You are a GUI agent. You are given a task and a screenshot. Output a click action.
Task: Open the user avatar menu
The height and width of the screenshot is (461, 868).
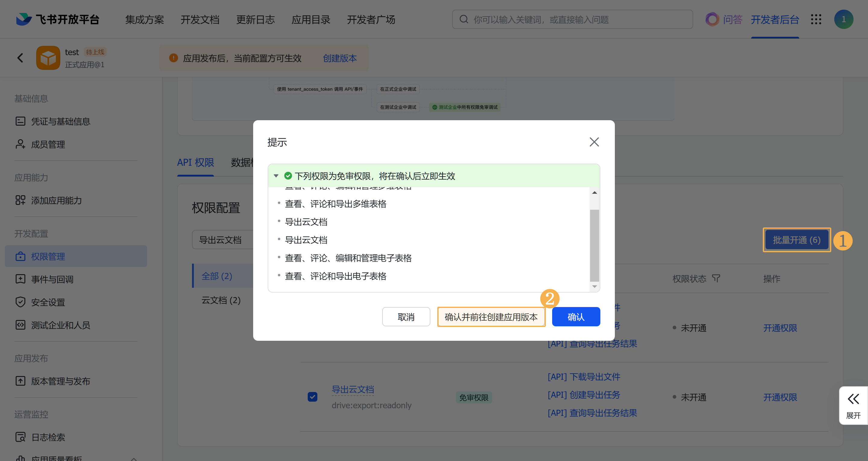coord(843,19)
